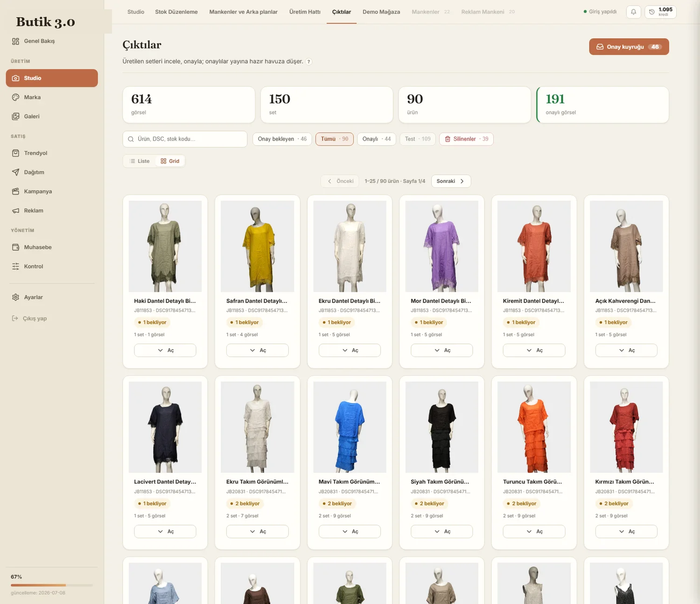Screen dimensions: 700x604
Task: Click the Kontrol sliders icon
Action: tap(15, 267)
